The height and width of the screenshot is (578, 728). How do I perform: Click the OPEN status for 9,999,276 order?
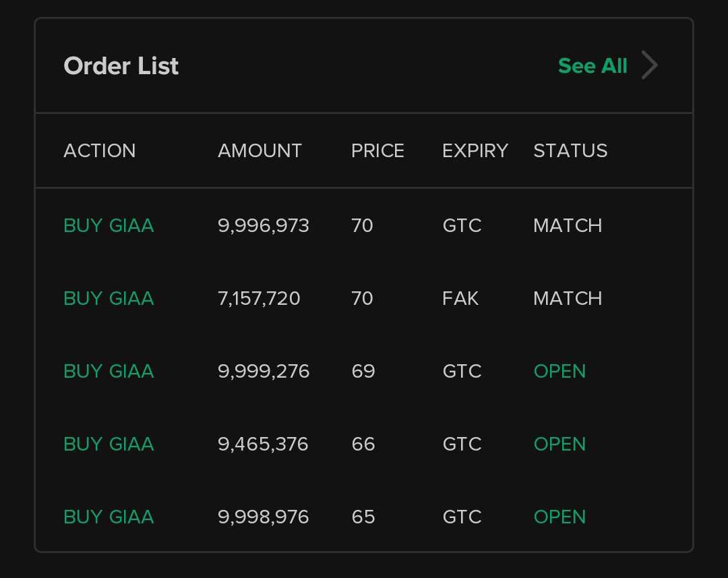(x=559, y=371)
